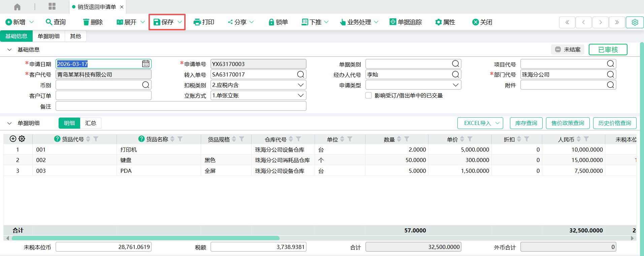
Task: Open the 其他 tab
Action: point(75,36)
